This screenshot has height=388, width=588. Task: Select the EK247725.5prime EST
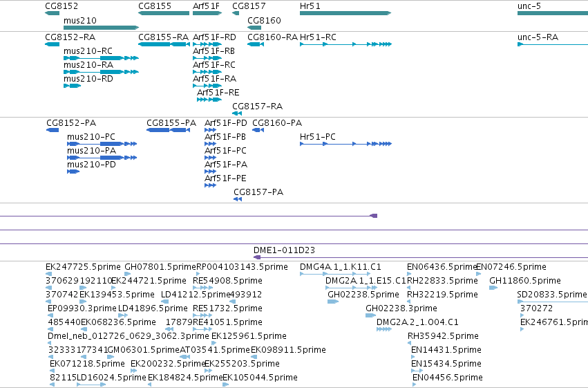pos(49,274)
